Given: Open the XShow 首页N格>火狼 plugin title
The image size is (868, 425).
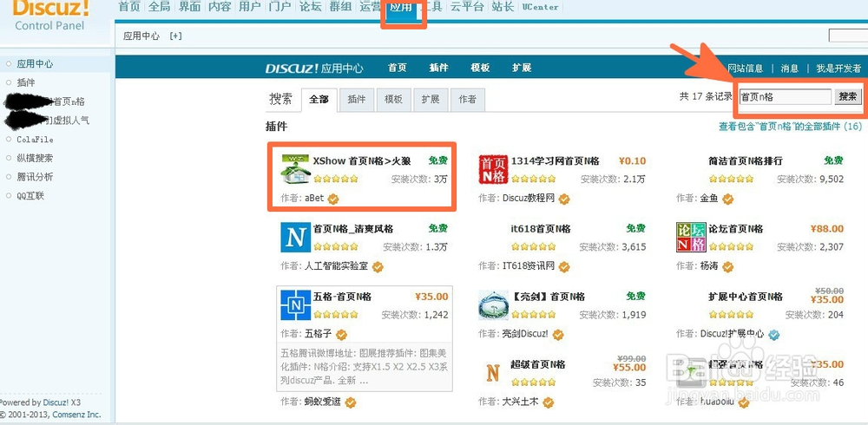Looking at the screenshot, I should (361, 161).
